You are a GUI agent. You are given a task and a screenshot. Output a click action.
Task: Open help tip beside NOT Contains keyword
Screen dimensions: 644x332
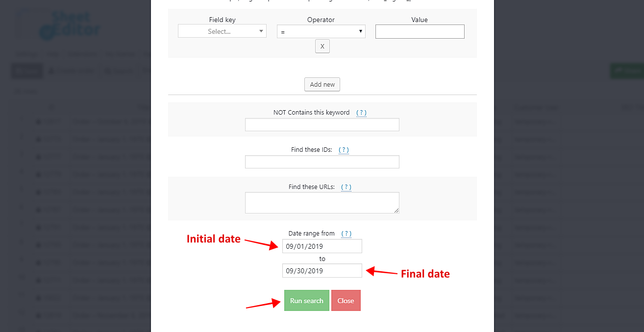point(361,113)
